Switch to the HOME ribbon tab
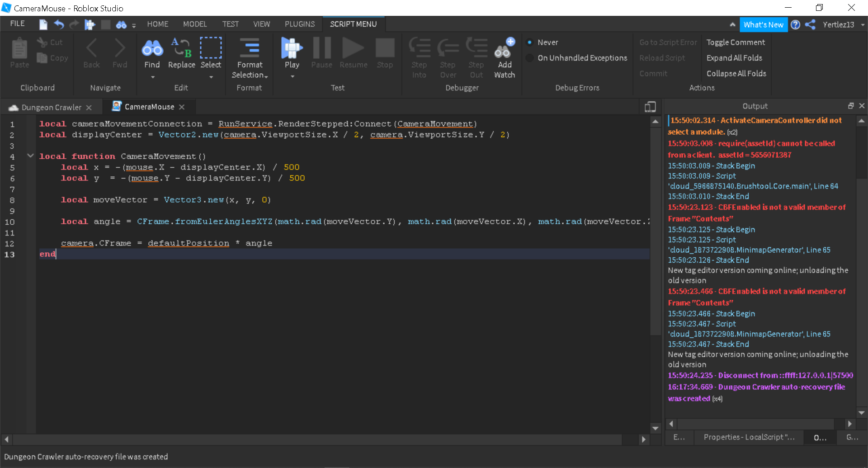 [158, 24]
